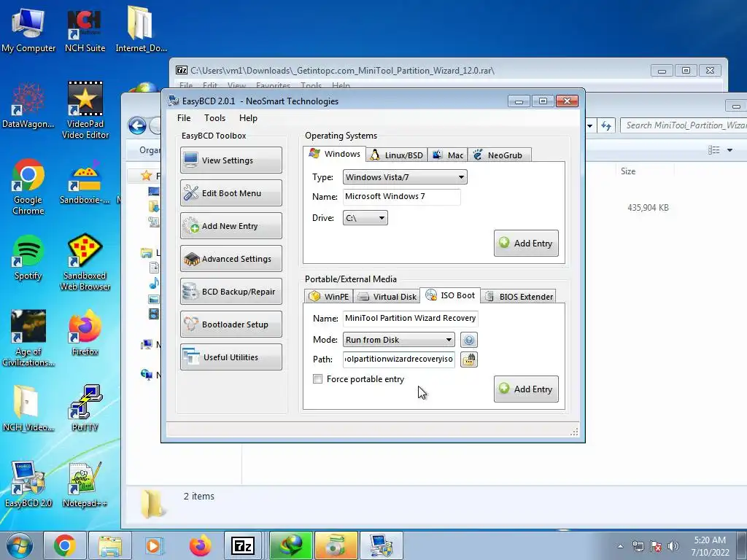The height and width of the screenshot is (560, 747).
Task: Click the Explorer search box for MiniTool_Partition_Wizard
Action: (684, 125)
